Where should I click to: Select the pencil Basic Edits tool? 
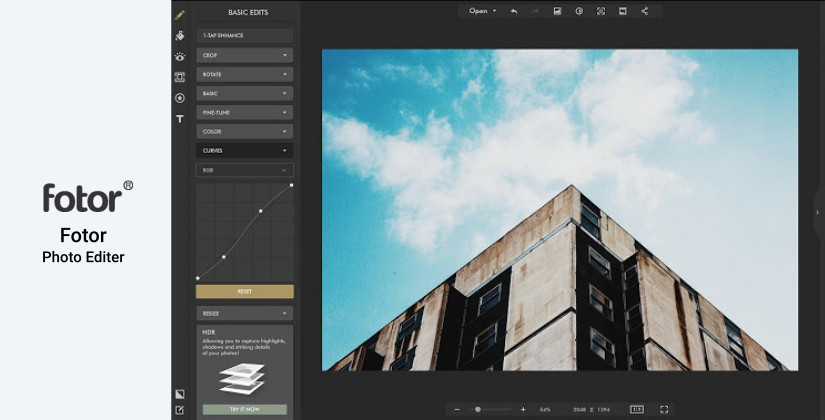tap(180, 15)
